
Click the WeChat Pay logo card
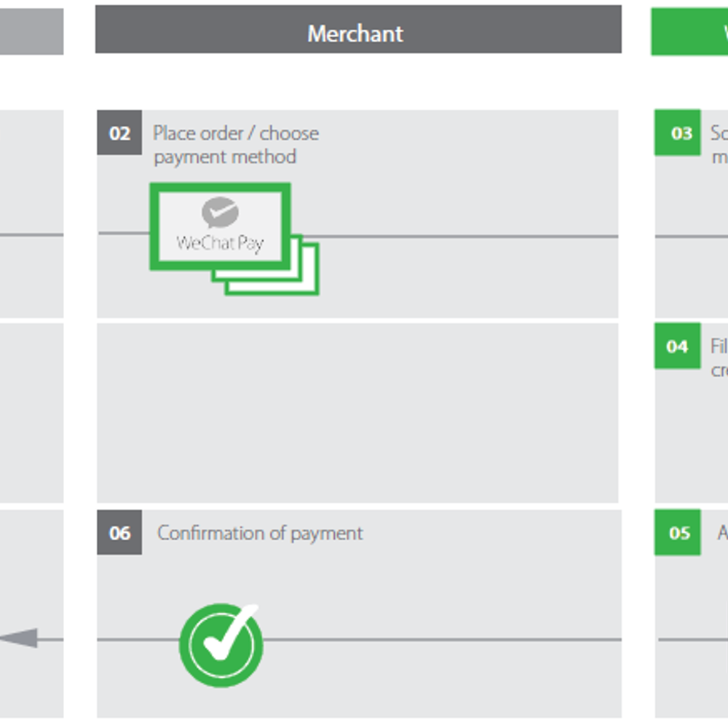tap(220, 226)
